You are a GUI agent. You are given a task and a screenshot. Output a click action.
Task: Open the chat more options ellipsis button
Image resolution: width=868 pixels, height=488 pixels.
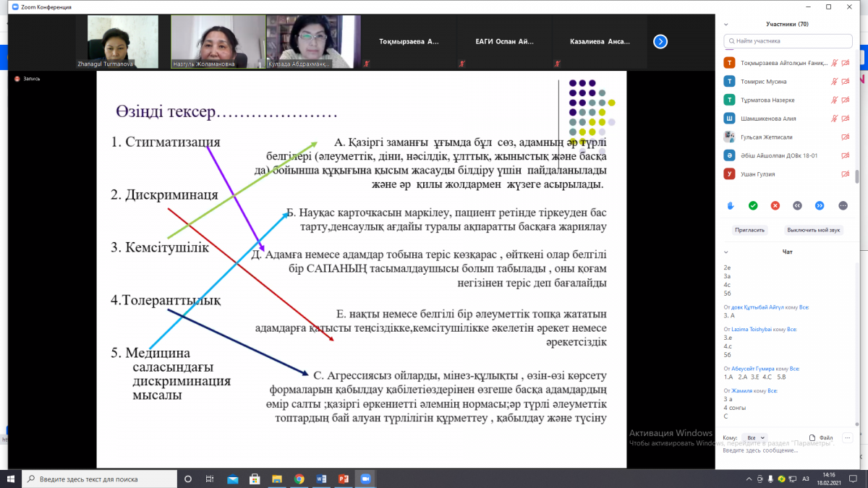(x=847, y=437)
